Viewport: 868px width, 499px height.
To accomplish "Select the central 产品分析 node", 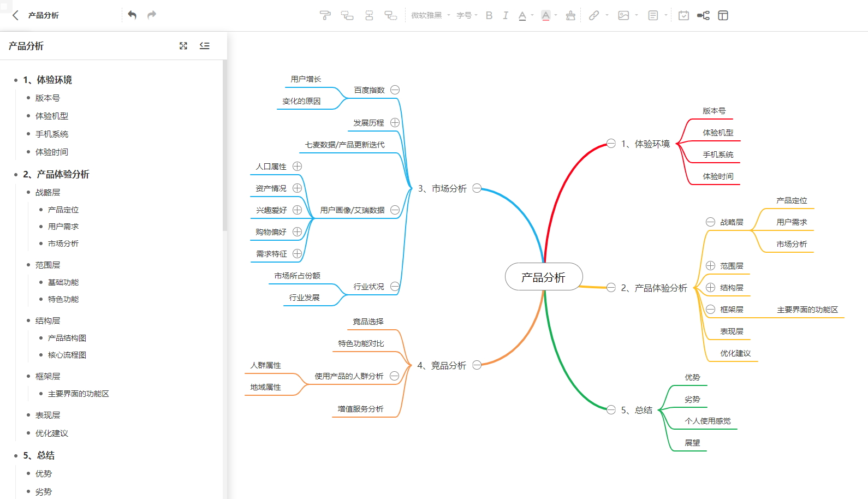I will click(543, 277).
